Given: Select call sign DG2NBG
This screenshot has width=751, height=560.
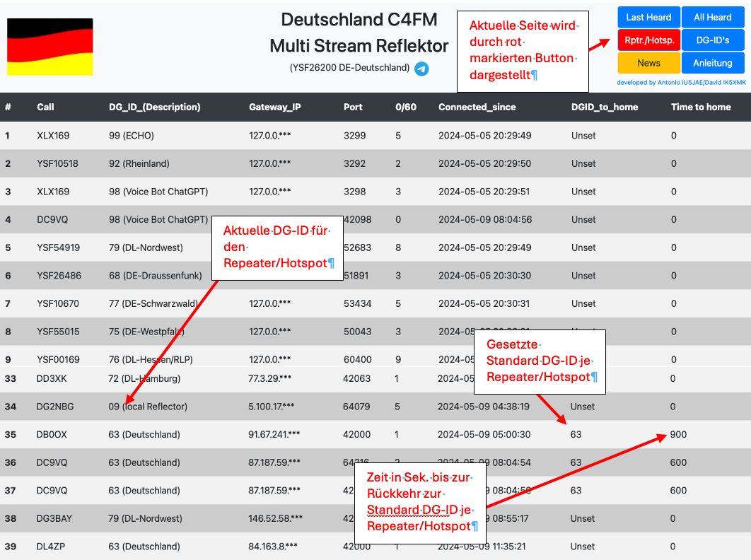Looking at the screenshot, I should click(55, 407).
